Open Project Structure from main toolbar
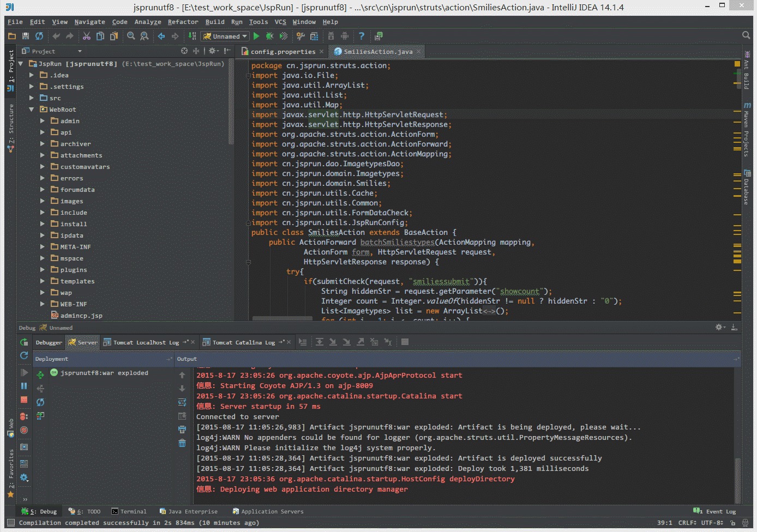 (x=314, y=37)
